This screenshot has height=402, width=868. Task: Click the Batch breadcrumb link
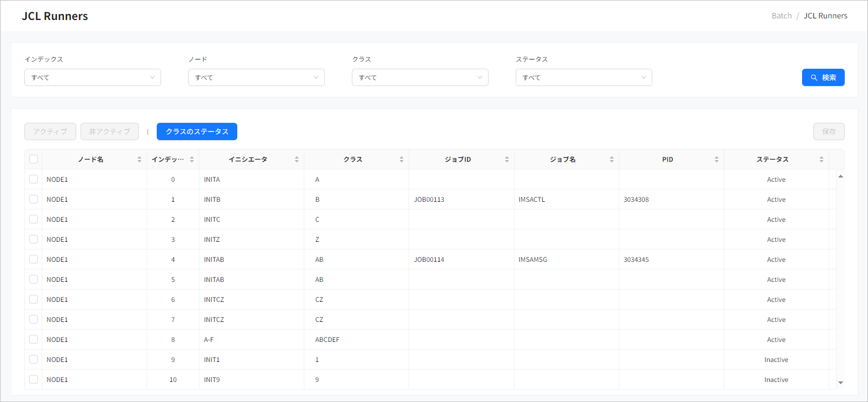click(782, 16)
